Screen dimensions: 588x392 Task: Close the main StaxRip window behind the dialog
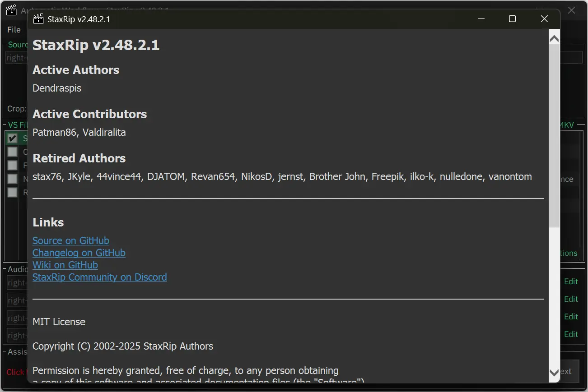tap(571, 10)
